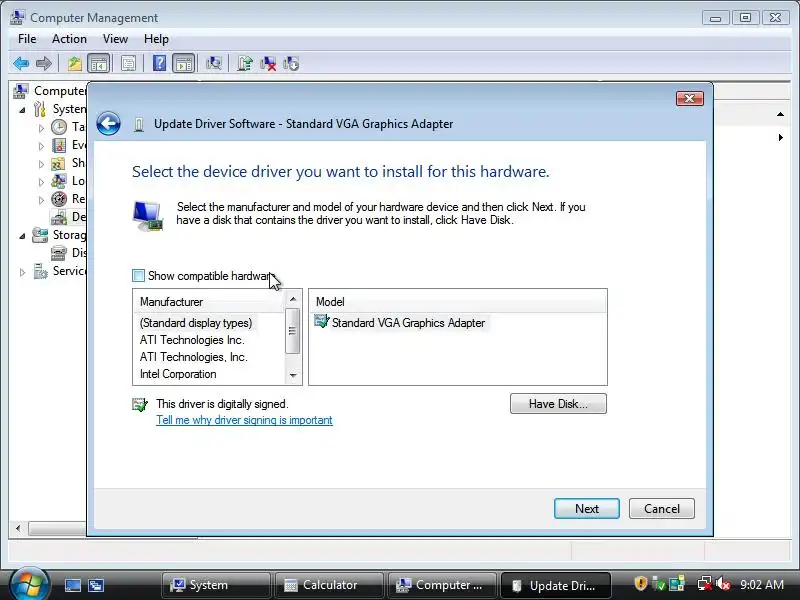Image resolution: width=800 pixels, height=600 pixels.
Task: Enable Show compatible hardware checkbox
Action: pos(138,276)
